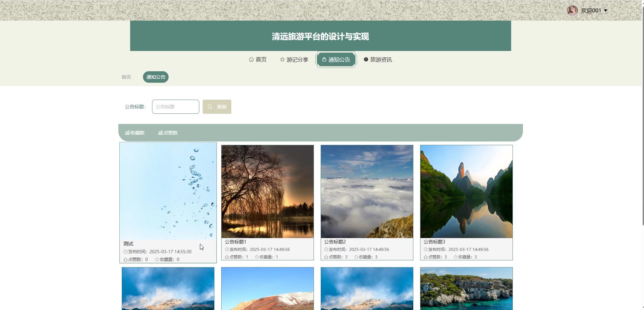Select the 通知公告 navigation tab
This screenshot has height=310, width=644.
pyautogui.click(x=336, y=59)
